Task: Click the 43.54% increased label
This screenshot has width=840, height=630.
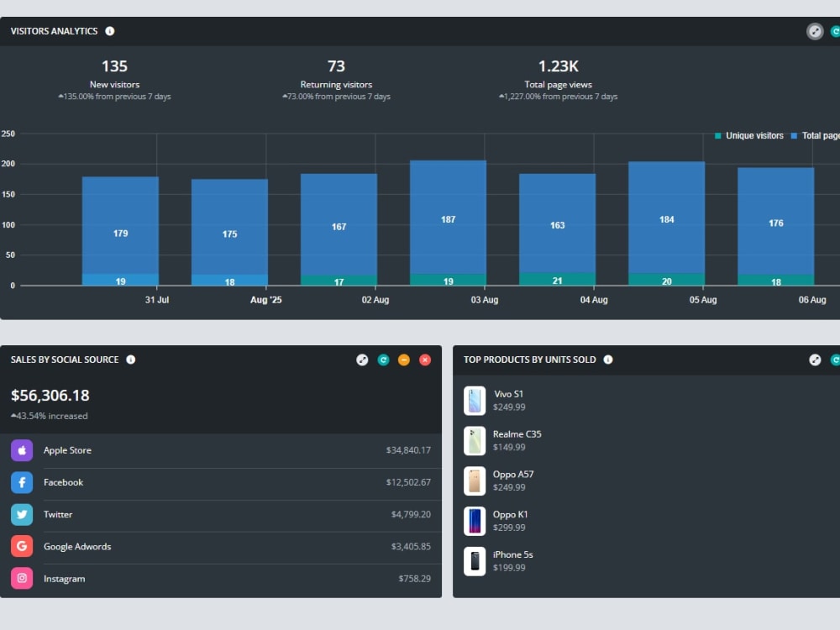Action: click(x=50, y=416)
